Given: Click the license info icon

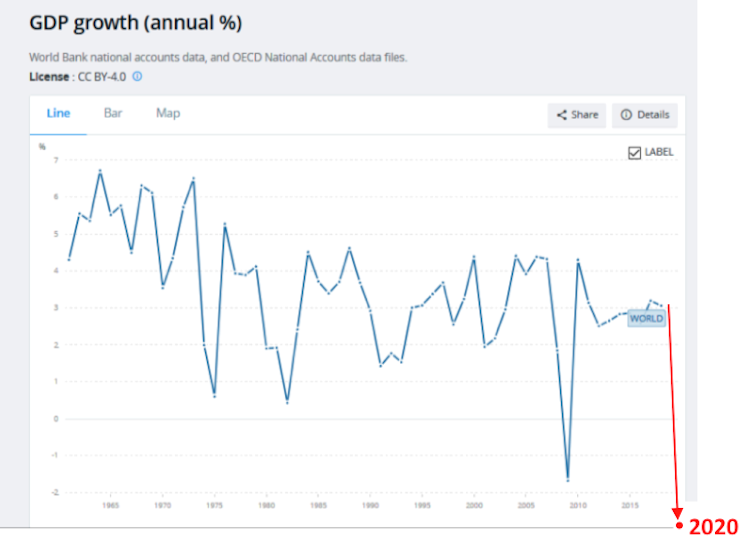Looking at the screenshot, I should click(137, 76).
